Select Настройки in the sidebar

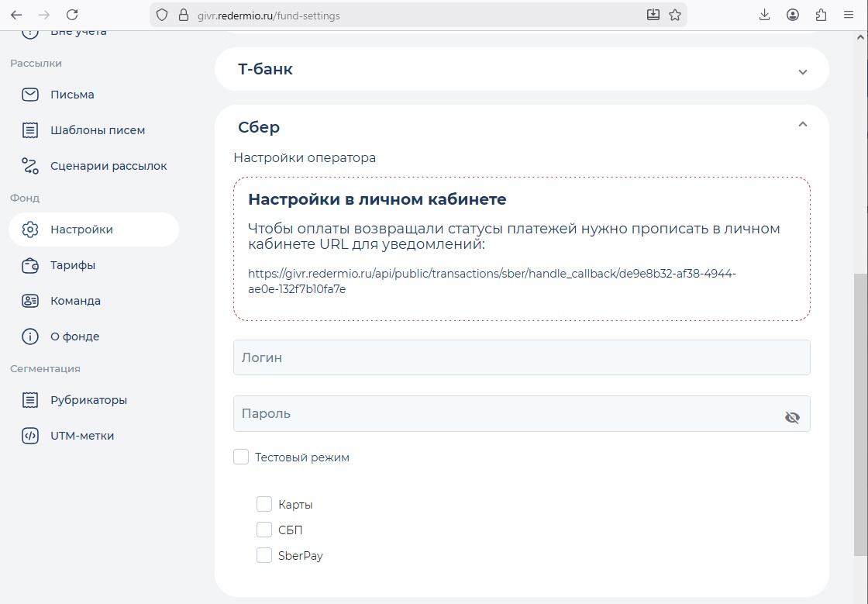[x=94, y=230]
